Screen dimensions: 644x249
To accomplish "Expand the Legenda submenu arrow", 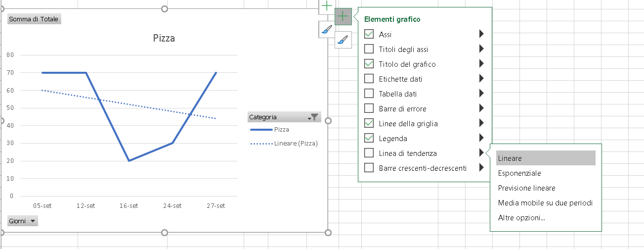I will coord(481,138).
